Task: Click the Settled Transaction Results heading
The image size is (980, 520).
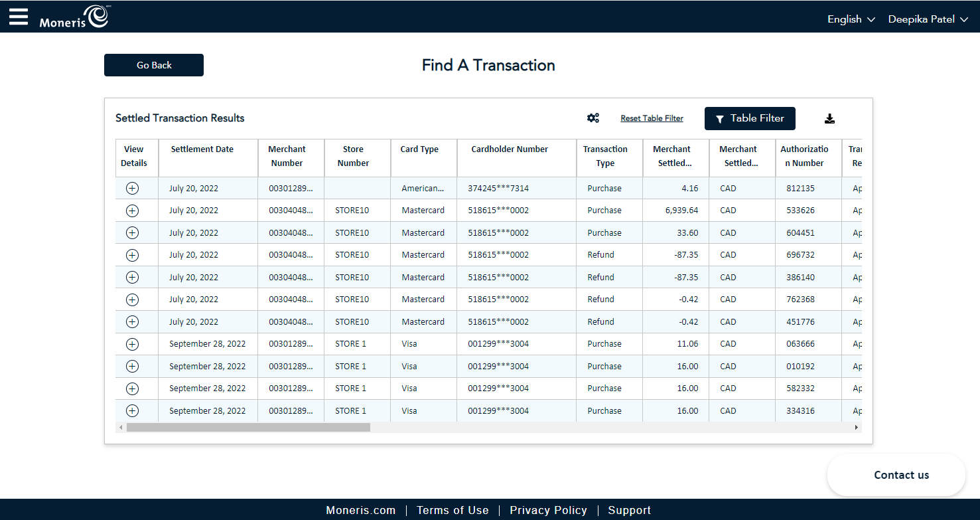Action: 180,118
